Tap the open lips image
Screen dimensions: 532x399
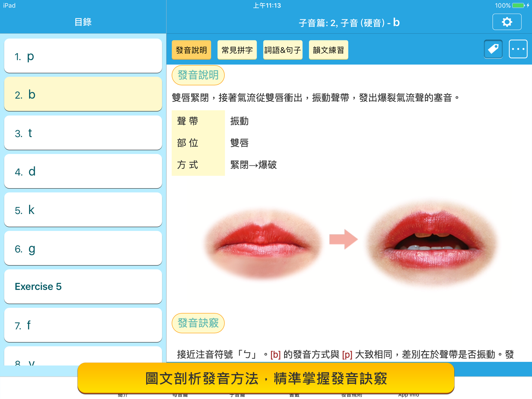pos(432,243)
